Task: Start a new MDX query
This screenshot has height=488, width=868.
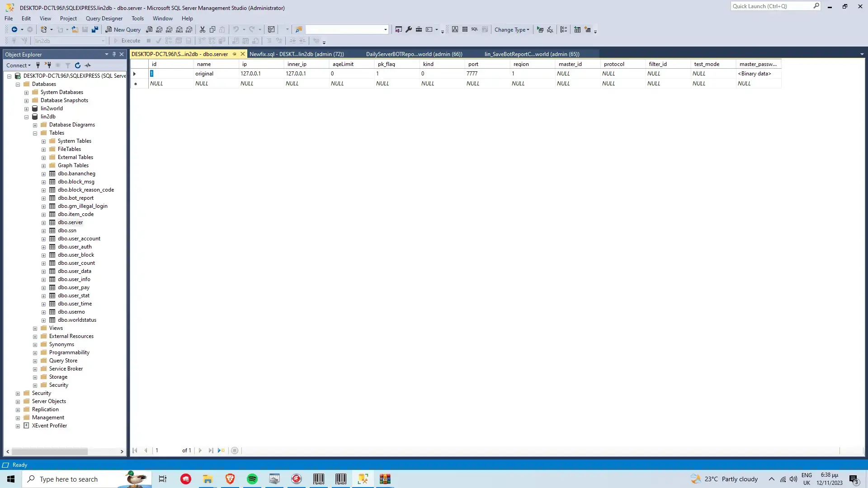Action: pos(159,29)
